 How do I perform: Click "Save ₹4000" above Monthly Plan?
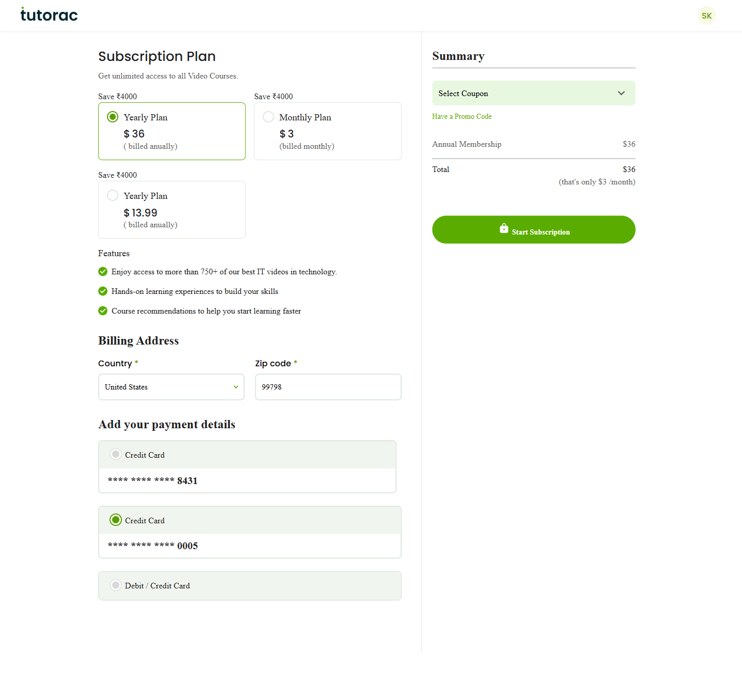click(x=273, y=97)
